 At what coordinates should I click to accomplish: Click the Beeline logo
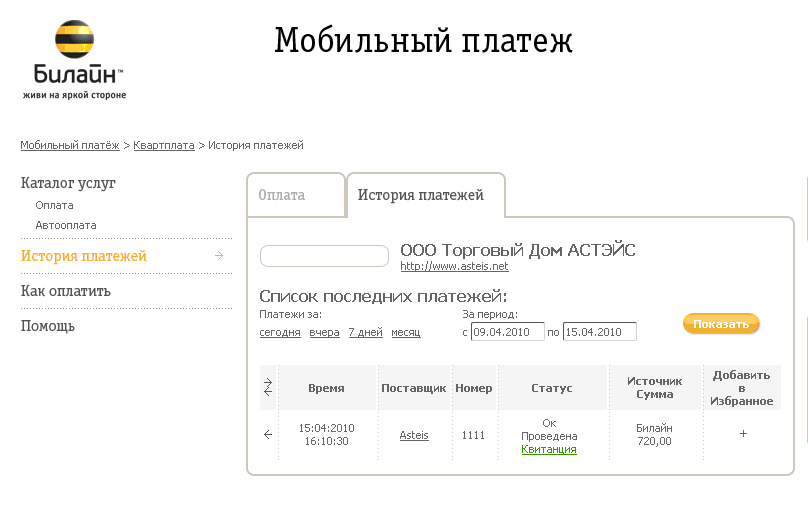point(74,58)
